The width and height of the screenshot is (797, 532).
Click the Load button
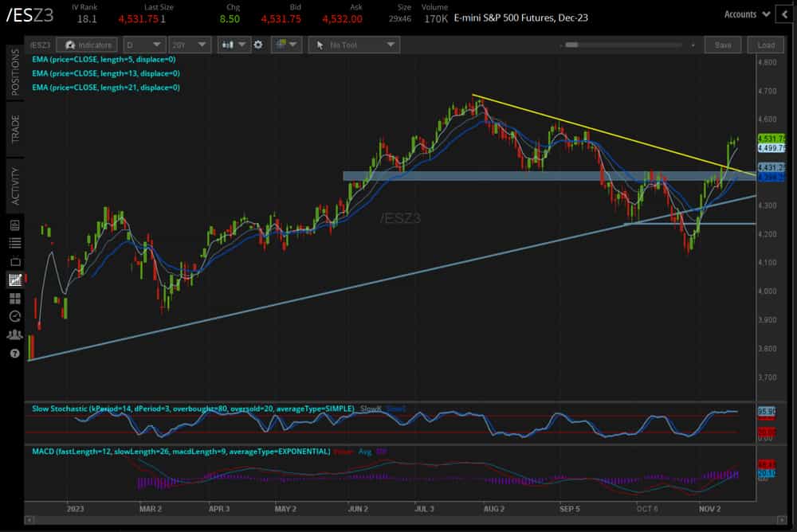tap(766, 45)
